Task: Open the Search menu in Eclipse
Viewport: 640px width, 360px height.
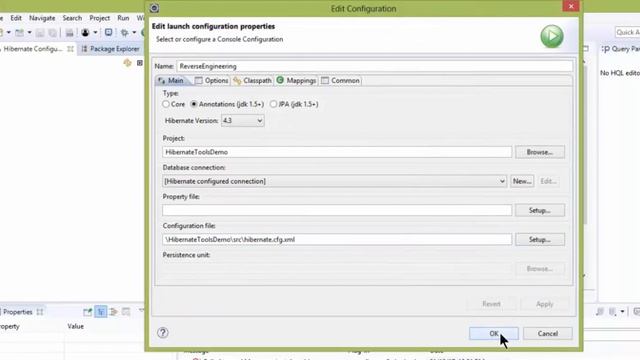Action: click(72, 18)
